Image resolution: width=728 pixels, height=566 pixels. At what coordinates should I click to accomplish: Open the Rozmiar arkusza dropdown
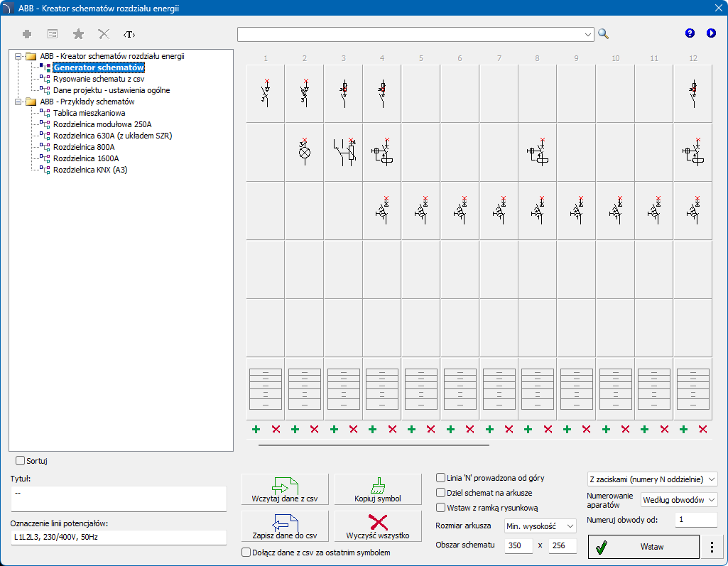tap(540, 526)
